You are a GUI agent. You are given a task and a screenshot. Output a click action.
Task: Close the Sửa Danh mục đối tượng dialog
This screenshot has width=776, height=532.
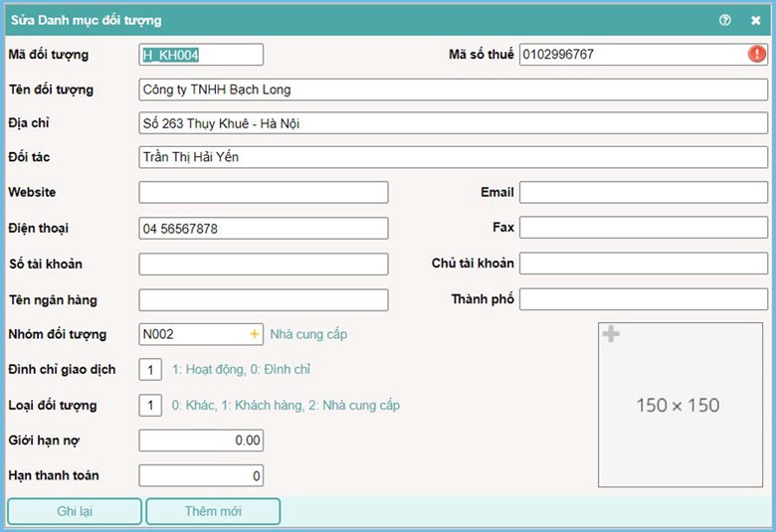pos(755,20)
